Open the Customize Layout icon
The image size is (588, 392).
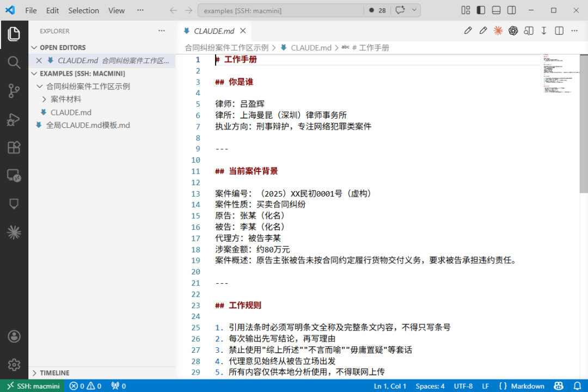(x=465, y=10)
